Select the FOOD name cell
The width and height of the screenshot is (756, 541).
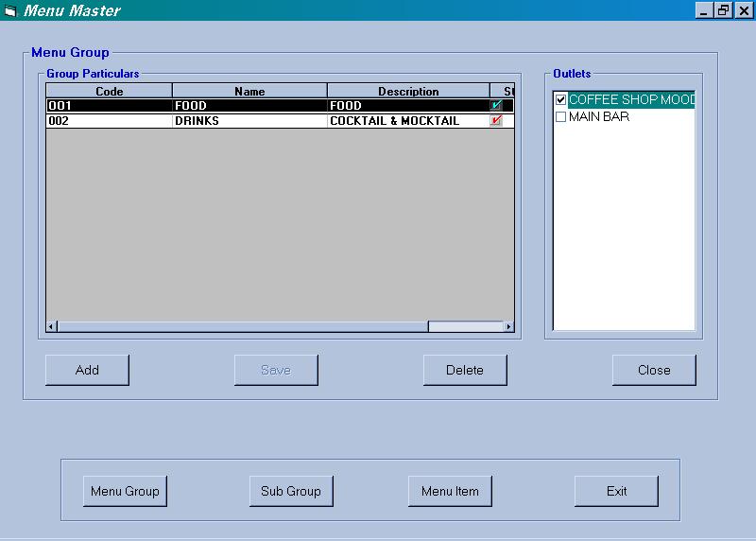click(249, 105)
